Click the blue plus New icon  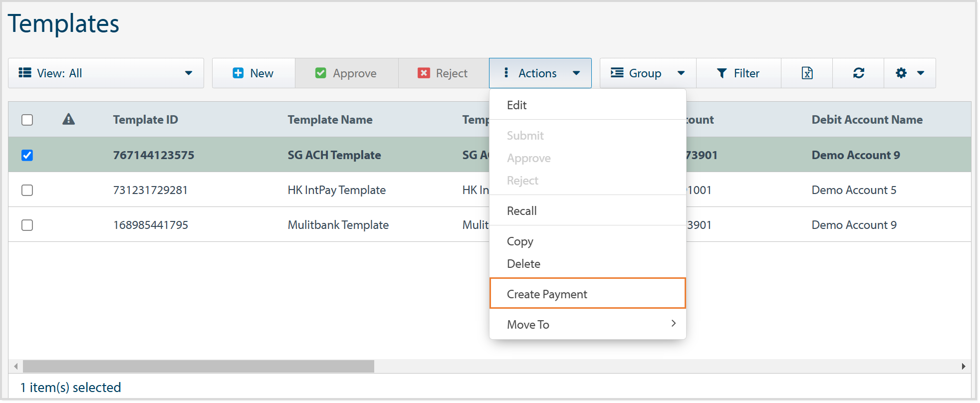(x=238, y=73)
